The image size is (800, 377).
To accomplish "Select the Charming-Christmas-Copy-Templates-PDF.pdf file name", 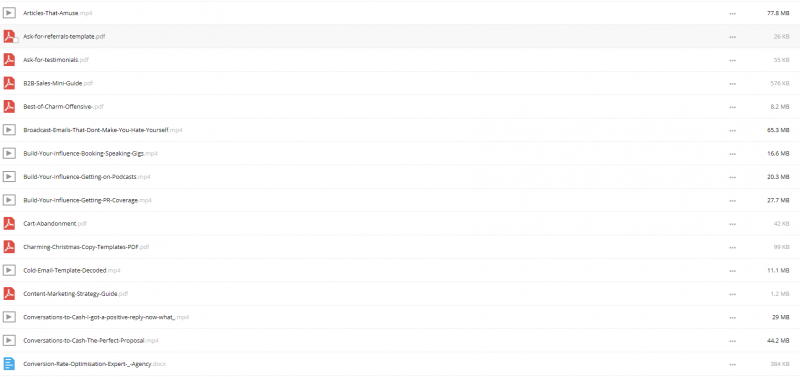I will (86, 247).
